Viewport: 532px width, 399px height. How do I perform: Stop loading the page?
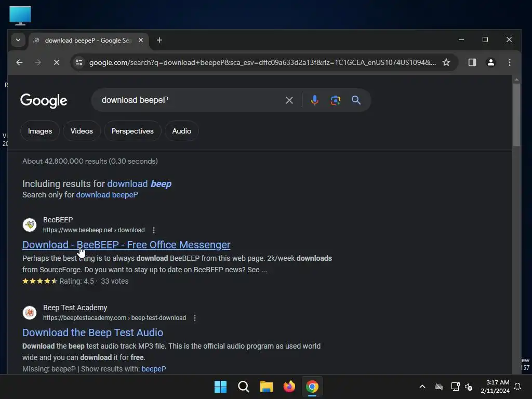coord(57,62)
